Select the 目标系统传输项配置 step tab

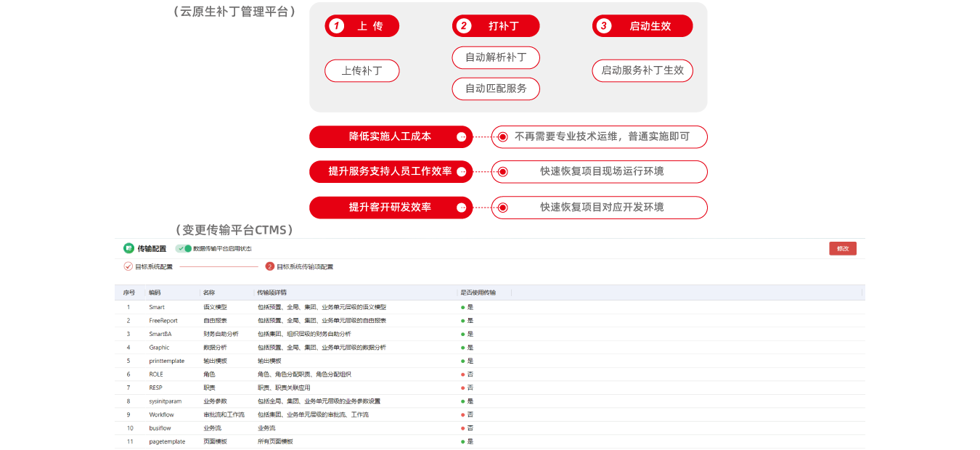click(305, 266)
